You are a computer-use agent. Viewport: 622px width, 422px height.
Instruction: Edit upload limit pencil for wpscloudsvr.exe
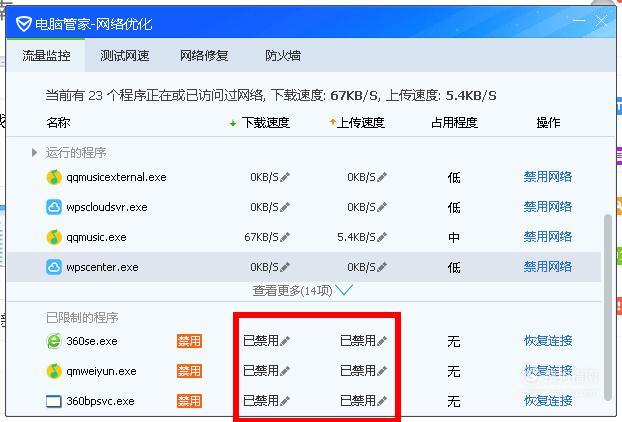(382, 207)
